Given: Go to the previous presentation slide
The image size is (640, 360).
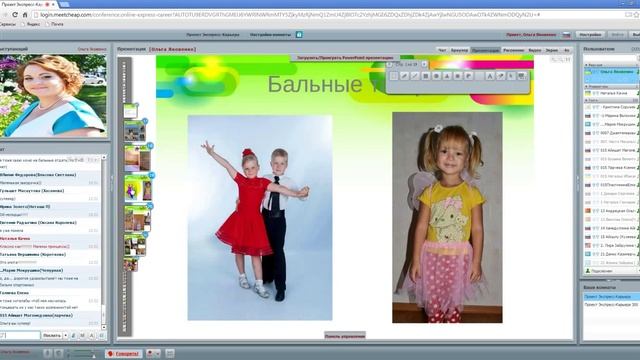Looking at the screenshot, I should point(389,64).
